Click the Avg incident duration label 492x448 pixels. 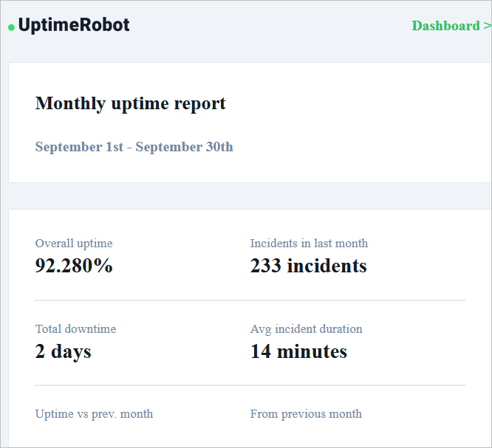point(306,329)
